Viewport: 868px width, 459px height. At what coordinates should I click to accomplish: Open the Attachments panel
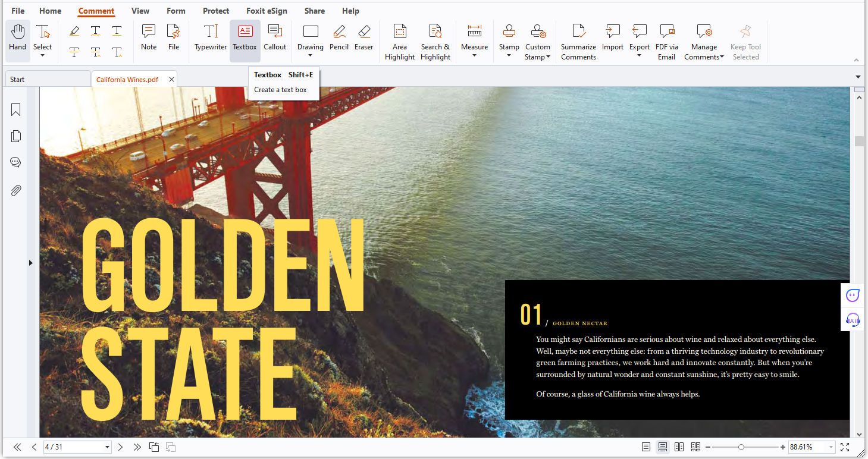tap(15, 190)
